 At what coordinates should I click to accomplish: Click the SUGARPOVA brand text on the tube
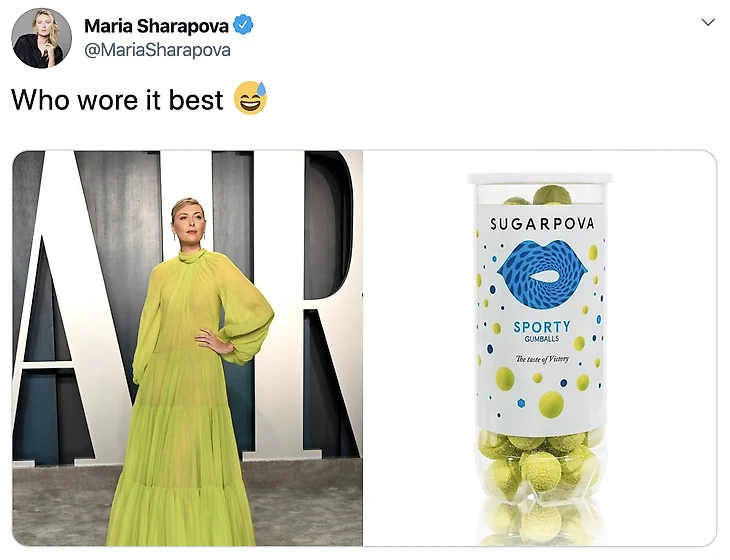tap(542, 224)
